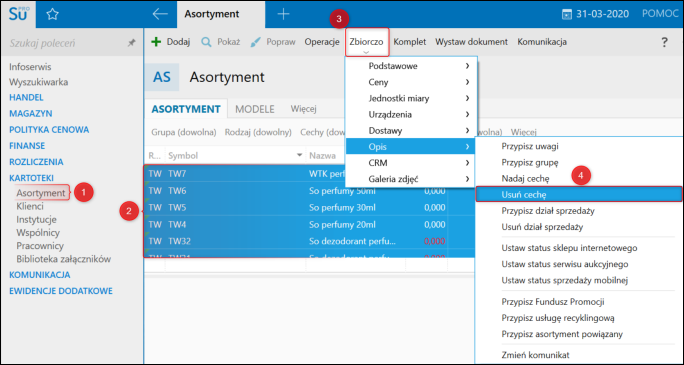
Task: Expand Urządzenia submenu
Action: 411,114
